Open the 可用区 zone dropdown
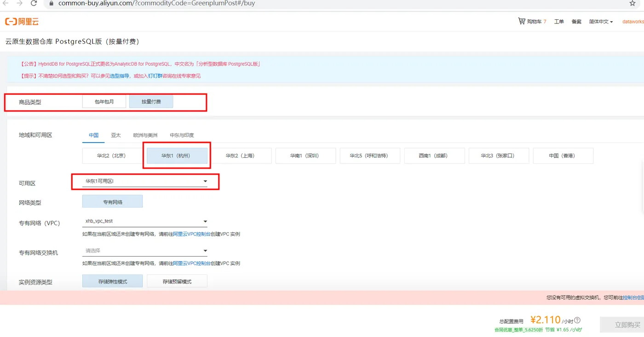644x337 pixels. (x=145, y=182)
